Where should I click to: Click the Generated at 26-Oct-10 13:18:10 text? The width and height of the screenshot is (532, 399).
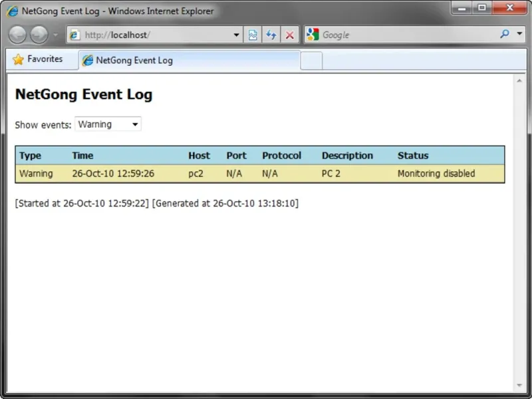point(225,203)
